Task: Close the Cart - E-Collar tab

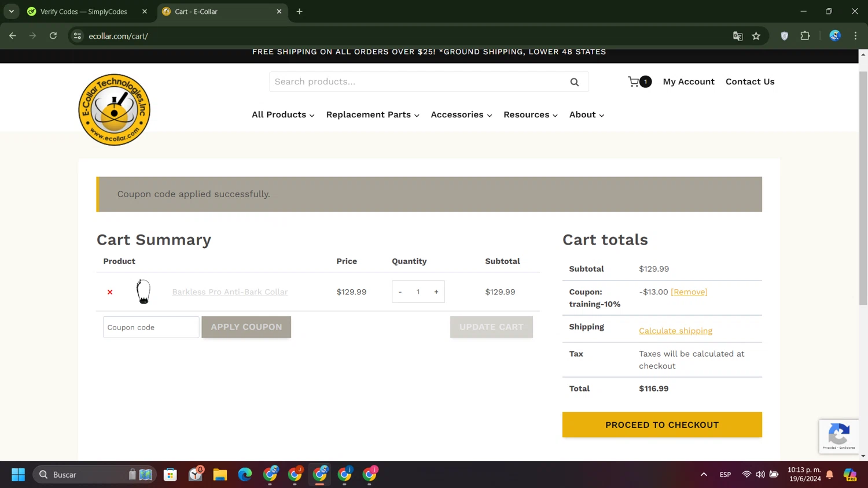Action: click(x=279, y=12)
